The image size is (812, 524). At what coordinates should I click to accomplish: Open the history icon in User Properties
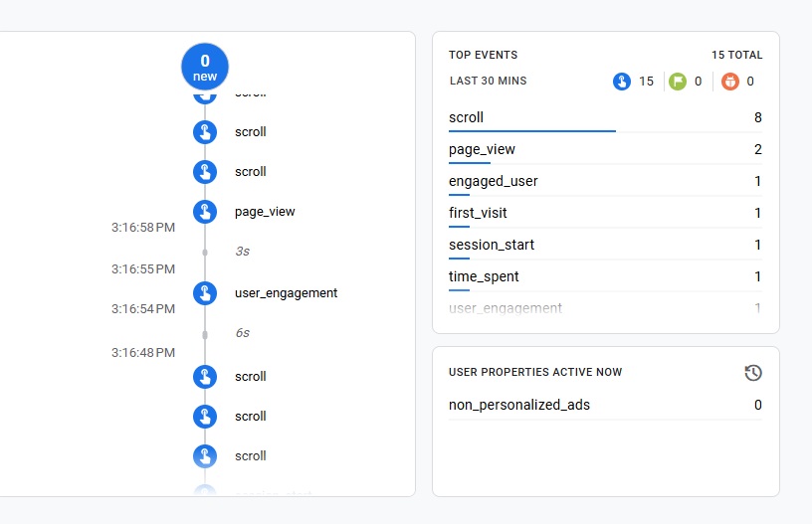tap(753, 373)
